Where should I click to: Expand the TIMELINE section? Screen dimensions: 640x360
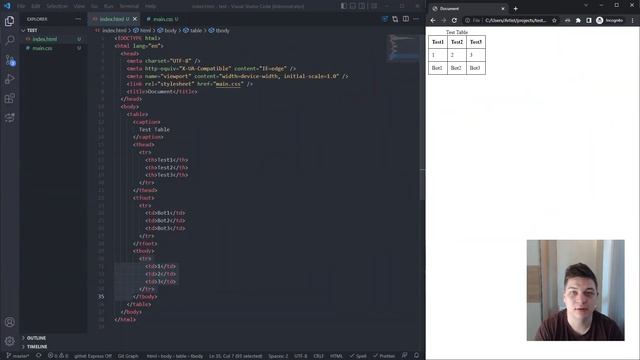(x=53, y=347)
